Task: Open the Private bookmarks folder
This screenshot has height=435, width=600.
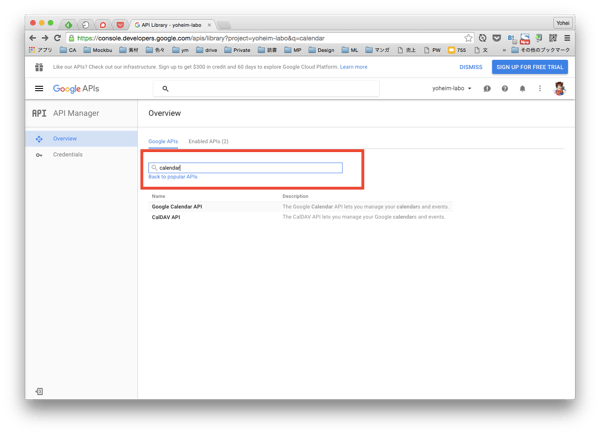Action: click(237, 50)
